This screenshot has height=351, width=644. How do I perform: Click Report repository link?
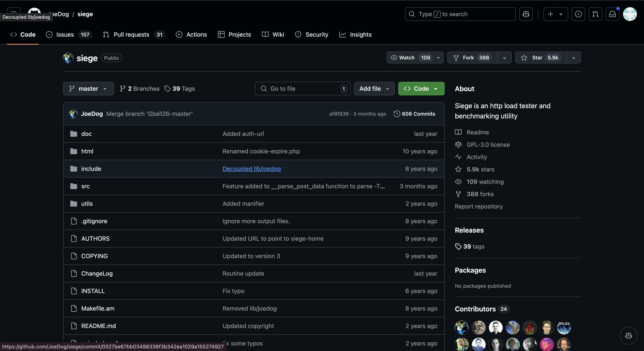coord(479,206)
